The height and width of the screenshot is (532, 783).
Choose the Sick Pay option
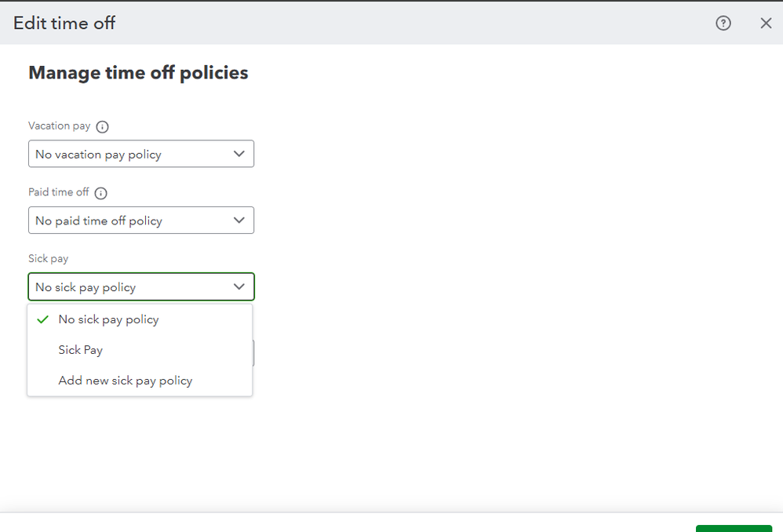(x=81, y=350)
